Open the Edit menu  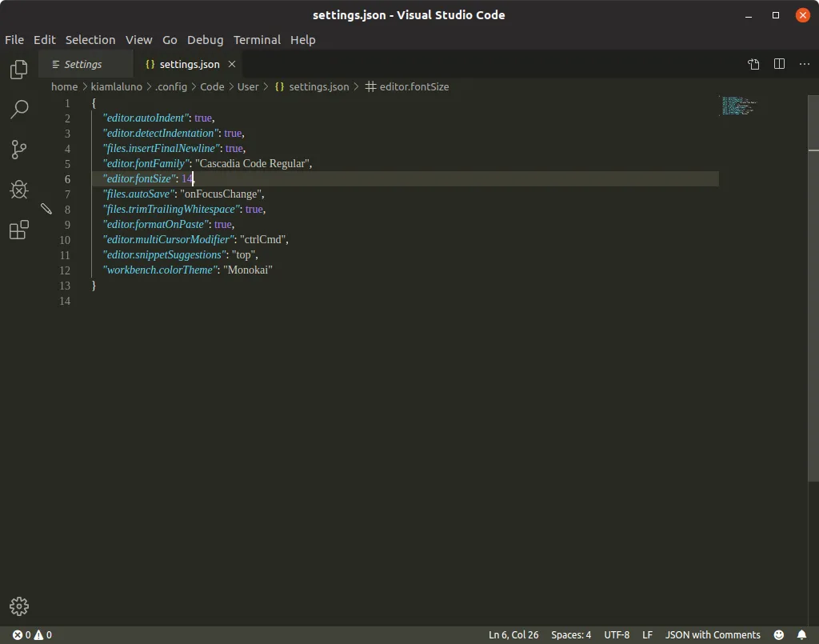click(x=45, y=40)
